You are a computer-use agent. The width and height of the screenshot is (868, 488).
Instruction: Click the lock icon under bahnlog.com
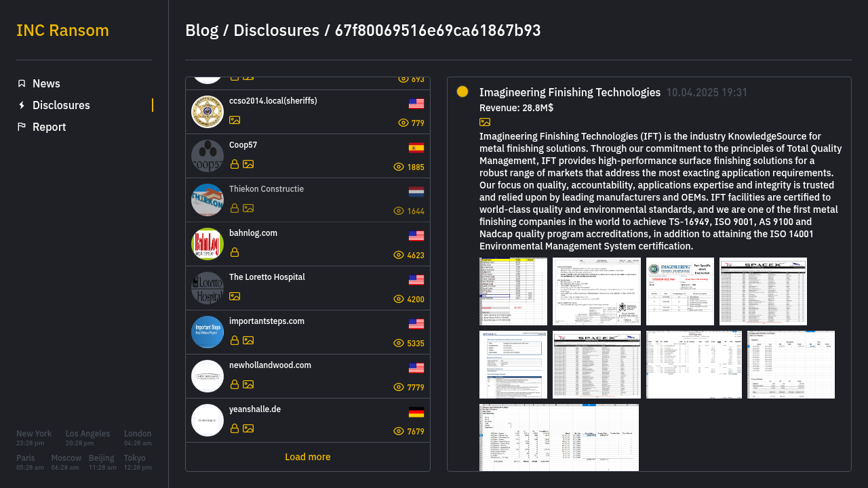(x=235, y=252)
